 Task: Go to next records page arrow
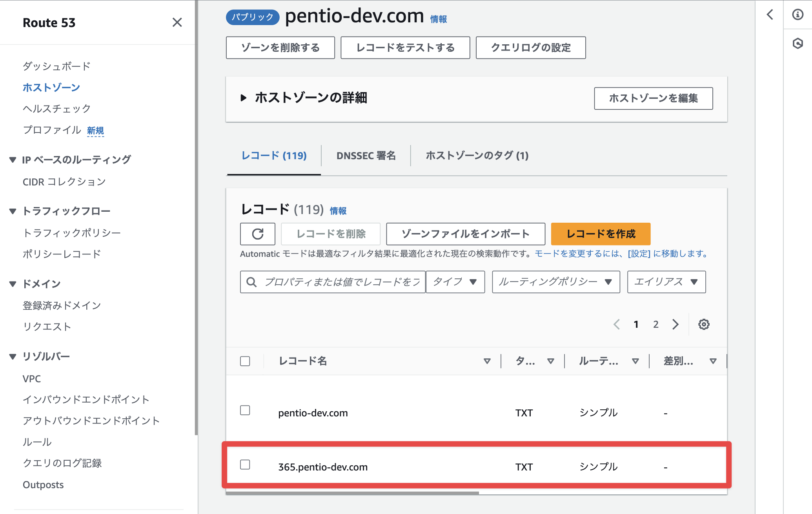pyautogui.click(x=675, y=324)
